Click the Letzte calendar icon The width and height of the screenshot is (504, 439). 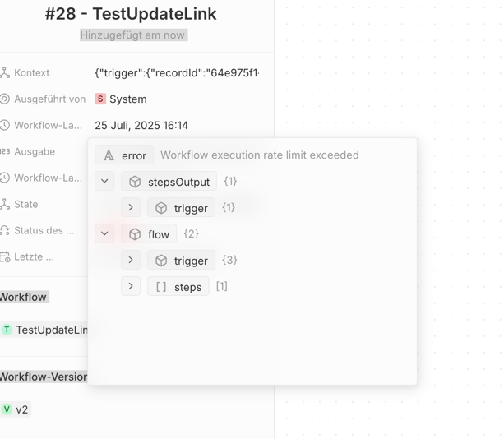[x=4, y=256]
